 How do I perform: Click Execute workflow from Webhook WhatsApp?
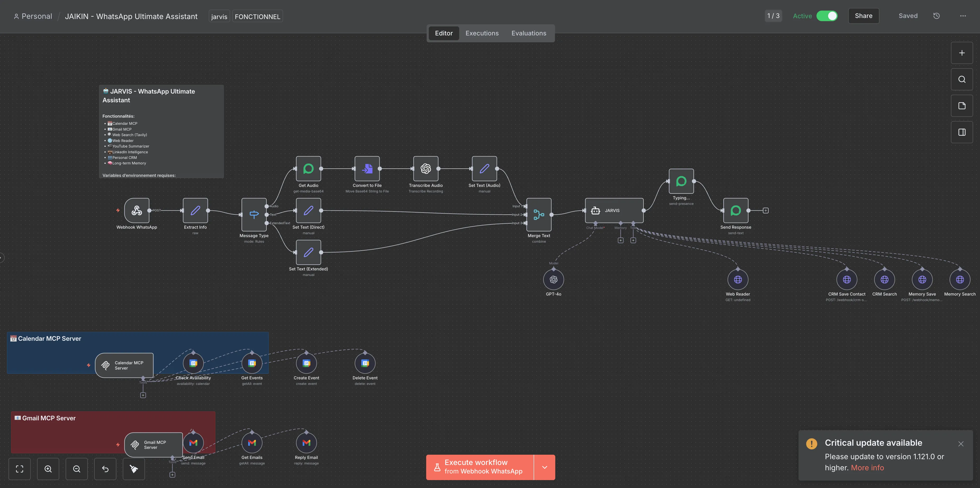(480, 467)
